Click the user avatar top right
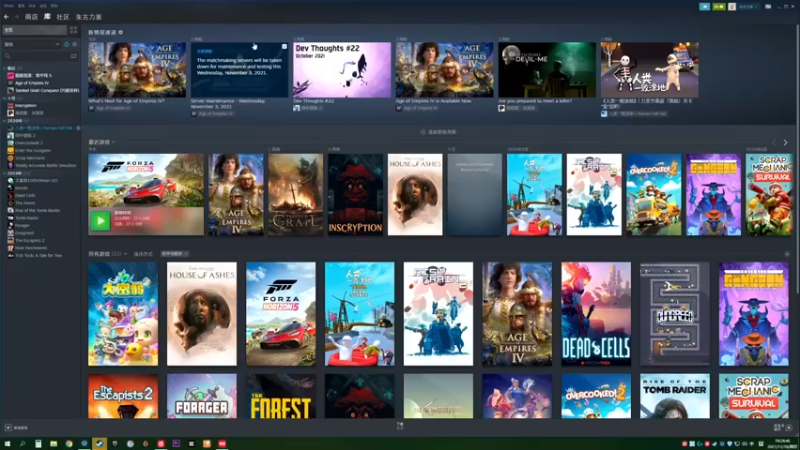 (732, 7)
